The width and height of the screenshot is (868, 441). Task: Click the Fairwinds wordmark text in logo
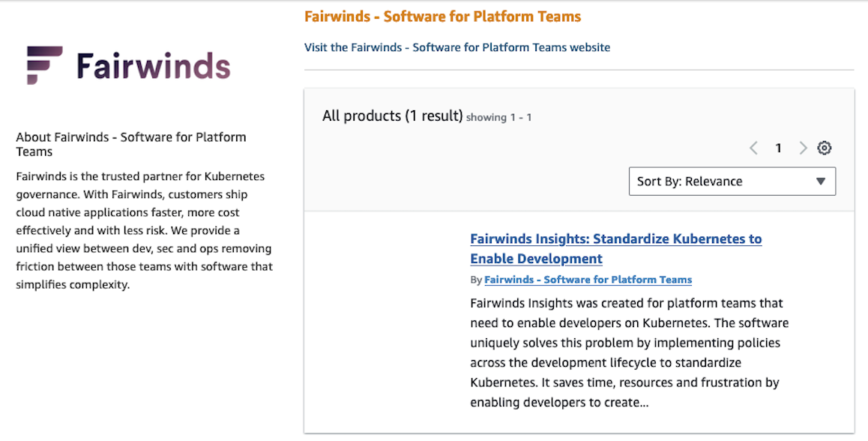click(153, 66)
